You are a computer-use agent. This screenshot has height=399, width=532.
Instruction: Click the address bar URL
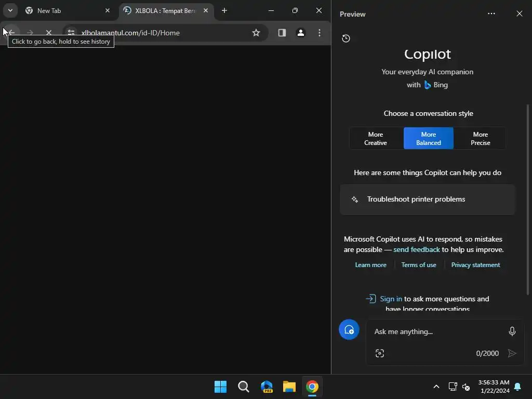click(130, 33)
